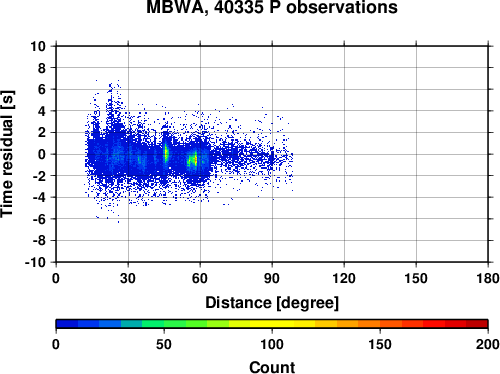500x374 pixels.
Task: Click the colorbar tick label 200
Action: coord(488,344)
